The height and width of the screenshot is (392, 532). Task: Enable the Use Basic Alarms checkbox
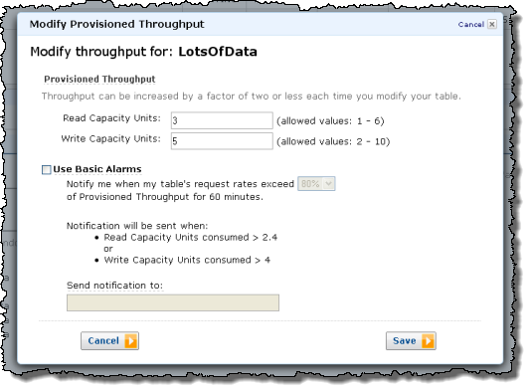click(46, 170)
